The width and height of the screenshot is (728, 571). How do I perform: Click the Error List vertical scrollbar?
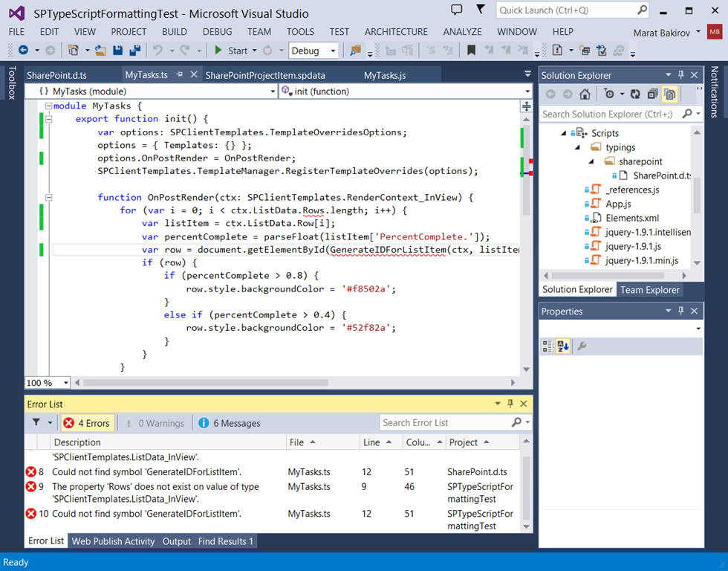coord(526,484)
